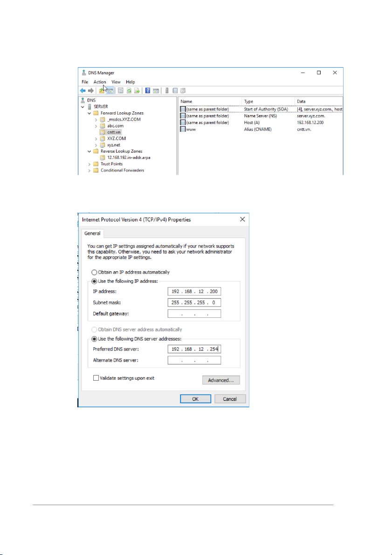Close the IPv4 Properties dialog
Image resolution: width=392 pixels, height=555 pixels.
[242, 219]
